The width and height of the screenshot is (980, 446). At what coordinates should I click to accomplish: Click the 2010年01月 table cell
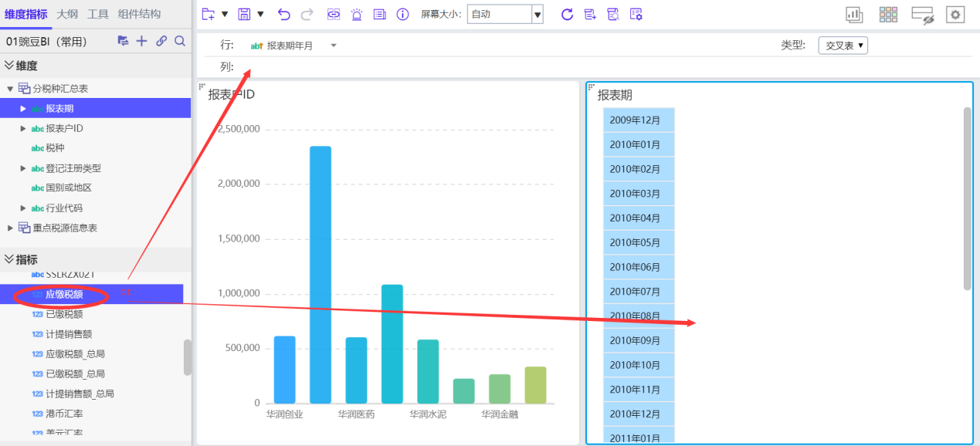click(x=639, y=144)
